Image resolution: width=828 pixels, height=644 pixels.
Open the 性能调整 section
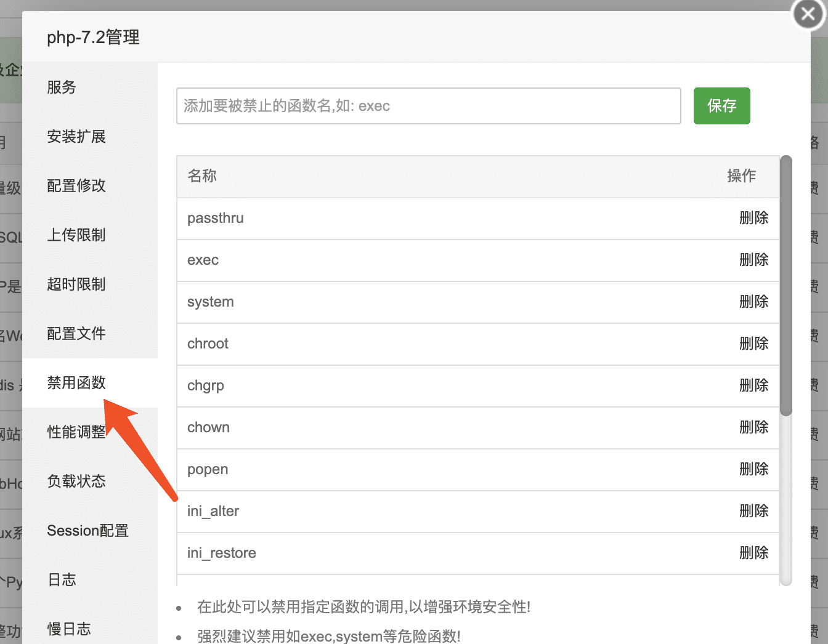point(76,432)
